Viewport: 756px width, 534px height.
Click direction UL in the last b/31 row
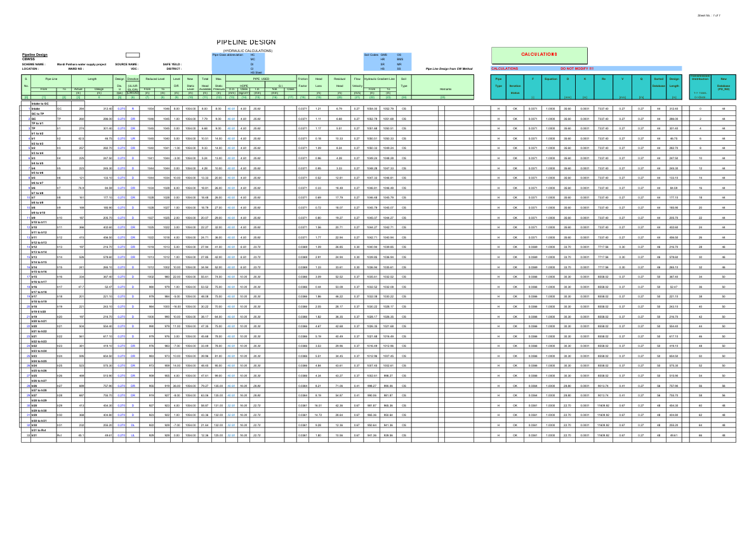point(133,435)
